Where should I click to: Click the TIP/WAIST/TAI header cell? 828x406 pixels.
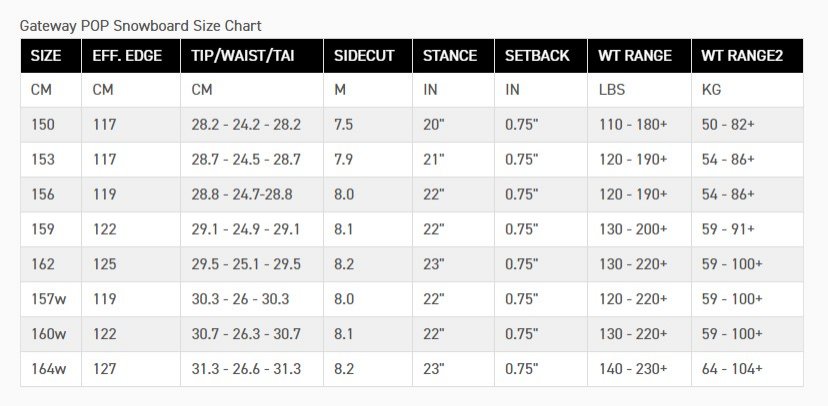252,55
